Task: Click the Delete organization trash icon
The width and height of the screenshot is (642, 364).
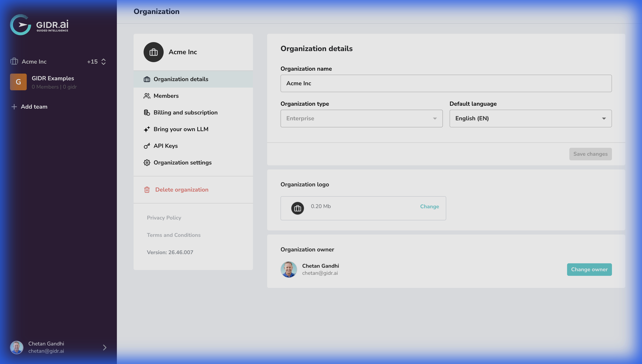Action: pyautogui.click(x=147, y=190)
